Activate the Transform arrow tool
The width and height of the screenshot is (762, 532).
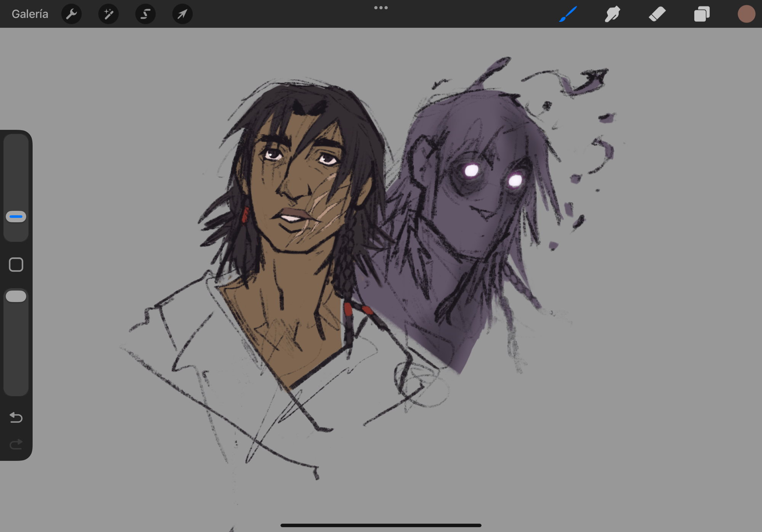tap(182, 14)
